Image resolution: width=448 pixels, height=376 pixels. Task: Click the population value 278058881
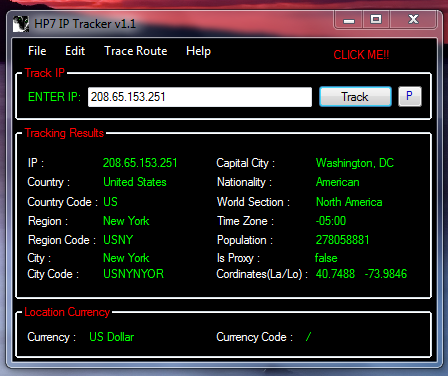click(343, 240)
